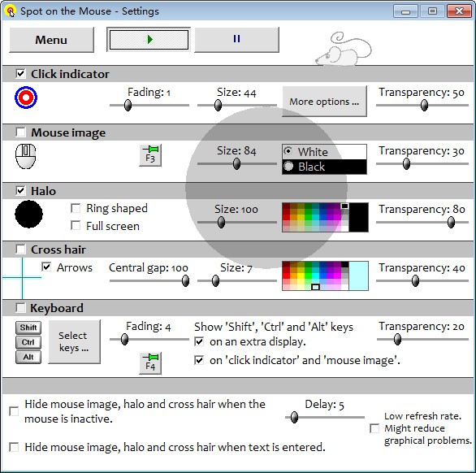Open the Menu button
Screen dimensions: 476x473
(51, 40)
